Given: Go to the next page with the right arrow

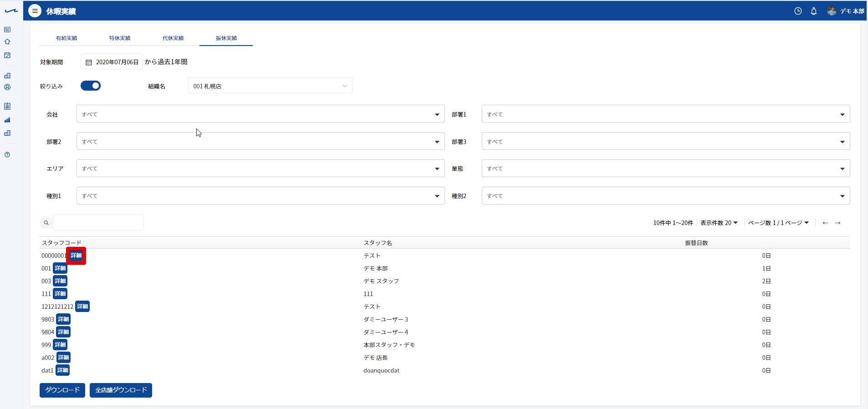Looking at the screenshot, I should [837, 223].
